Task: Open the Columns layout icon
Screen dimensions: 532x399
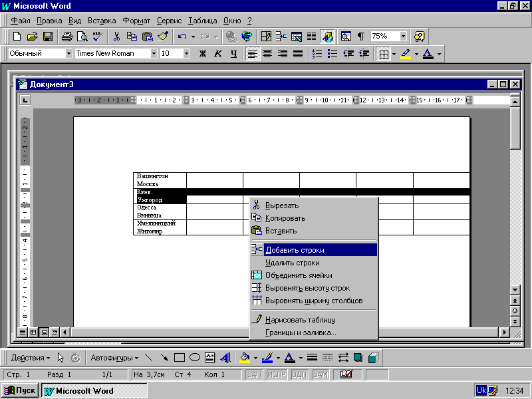Action: point(311,37)
